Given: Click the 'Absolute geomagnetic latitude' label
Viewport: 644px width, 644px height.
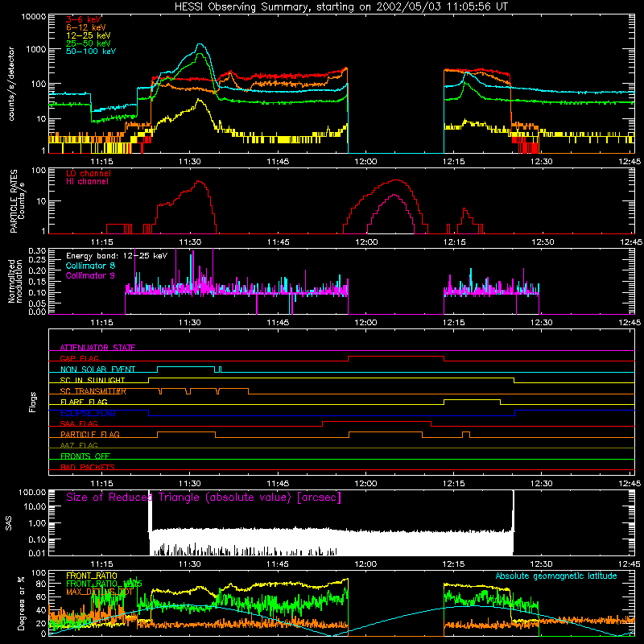Looking at the screenshot, I should [556, 576].
